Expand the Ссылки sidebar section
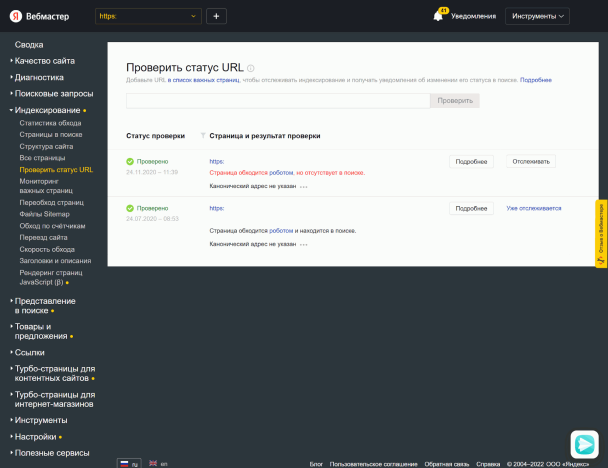The height and width of the screenshot is (468, 608). pyautogui.click(x=29, y=352)
